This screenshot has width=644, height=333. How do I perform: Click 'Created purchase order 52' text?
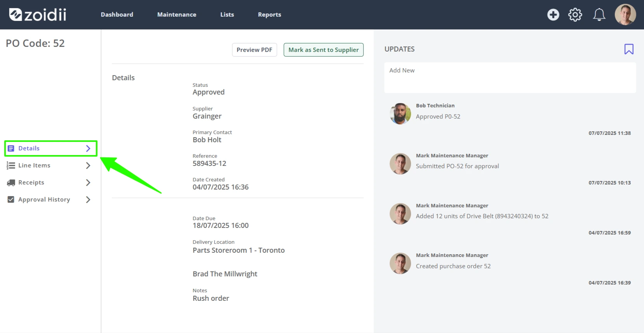[453, 266]
